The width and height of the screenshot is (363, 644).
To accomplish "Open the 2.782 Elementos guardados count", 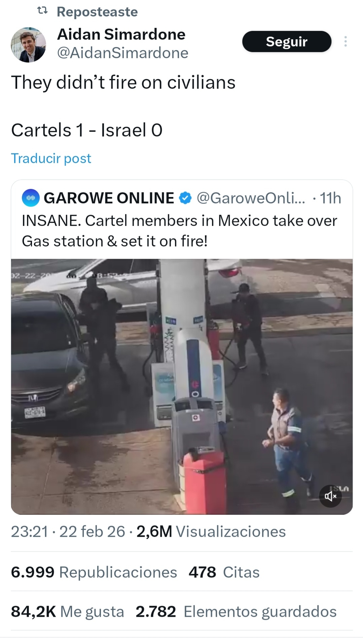I will [236, 611].
